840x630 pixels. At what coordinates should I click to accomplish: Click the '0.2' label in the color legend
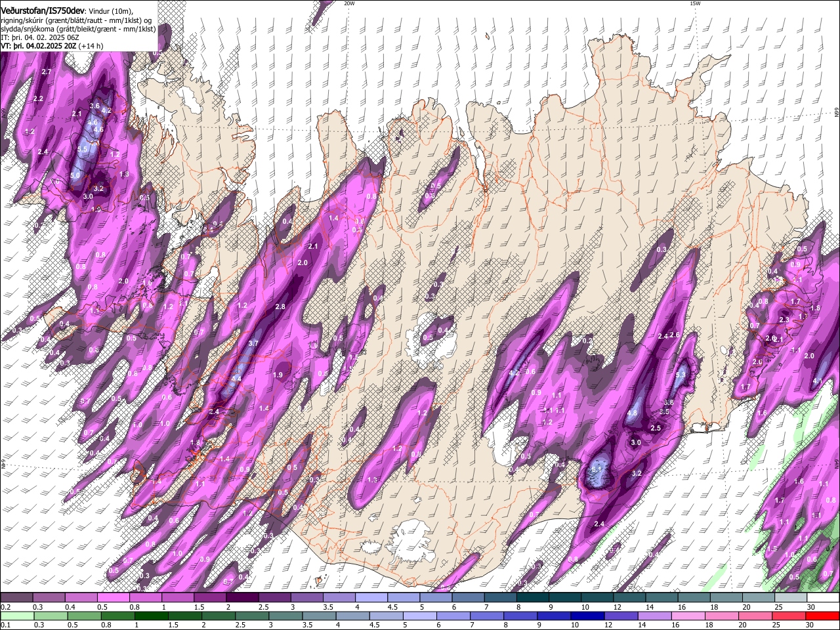point(5,607)
